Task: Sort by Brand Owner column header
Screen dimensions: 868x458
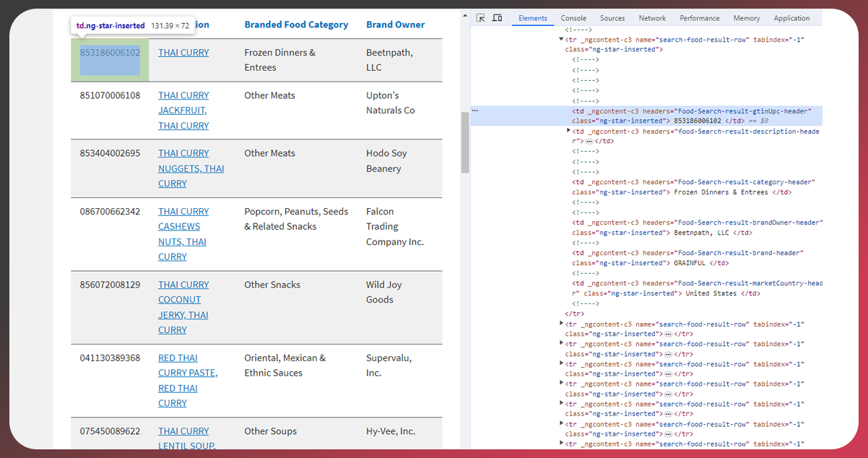Action: (395, 25)
